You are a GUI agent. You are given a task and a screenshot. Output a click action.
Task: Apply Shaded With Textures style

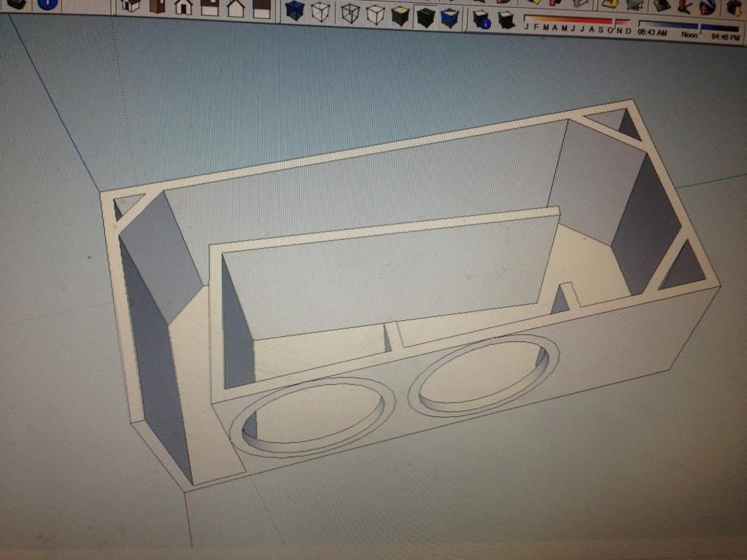[x=425, y=16]
